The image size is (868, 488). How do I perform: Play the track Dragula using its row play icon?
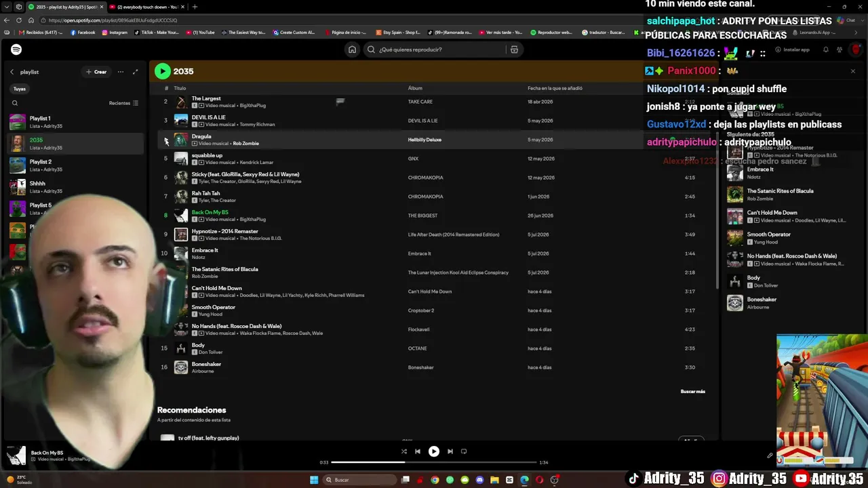click(x=166, y=140)
